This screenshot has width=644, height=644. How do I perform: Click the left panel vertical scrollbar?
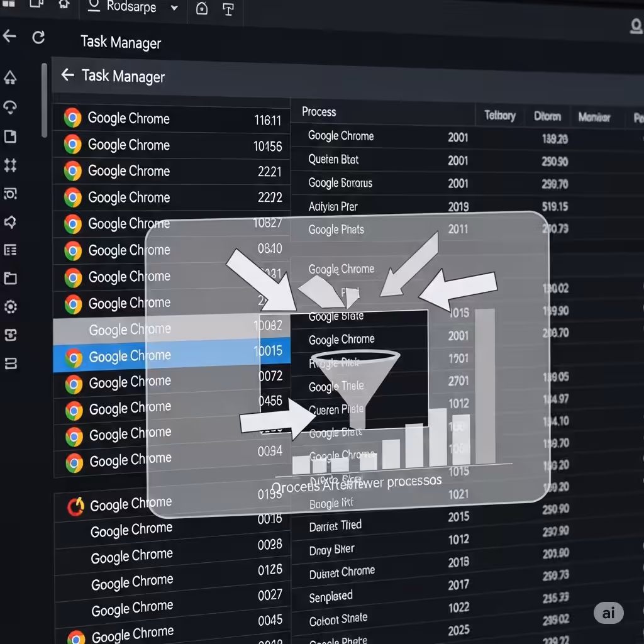[x=45, y=100]
